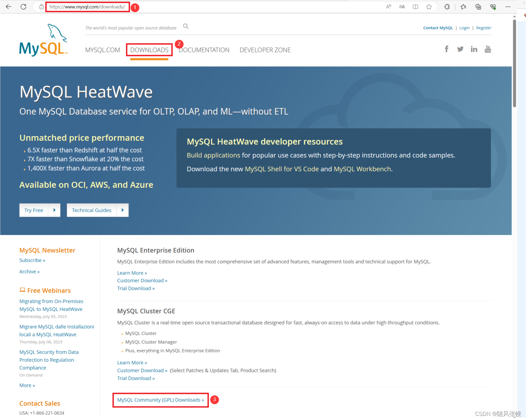The width and height of the screenshot is (526, 420).
Task: Click More webinars link
Action: tap(27, 386)
